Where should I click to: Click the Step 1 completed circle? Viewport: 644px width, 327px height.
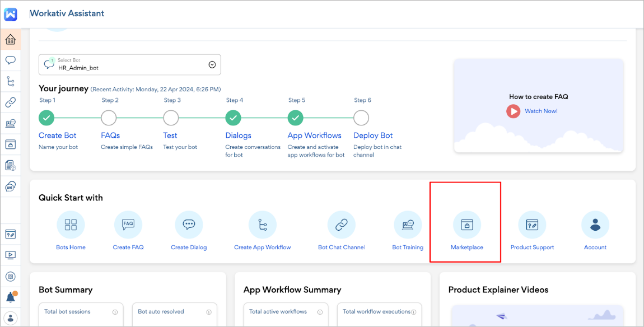pyautogui.click(x=46, y=118)
